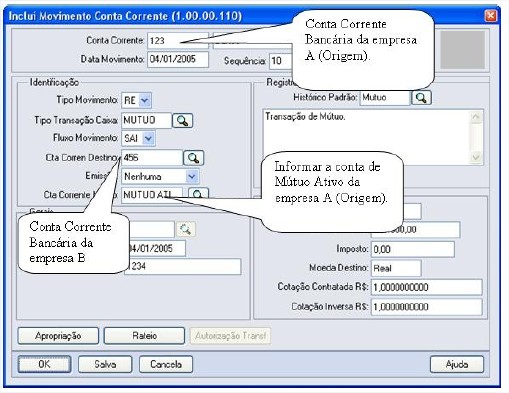Image resolution: width=509 pixels, height=393 pixels.
Task: Click the Rateio button
Action: [x=144, y=336]
